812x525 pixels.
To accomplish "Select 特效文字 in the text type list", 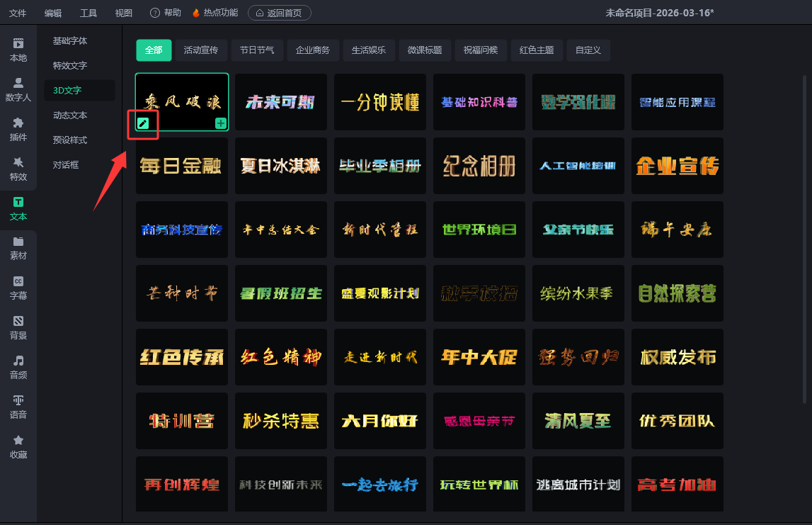I will point(70,66).
